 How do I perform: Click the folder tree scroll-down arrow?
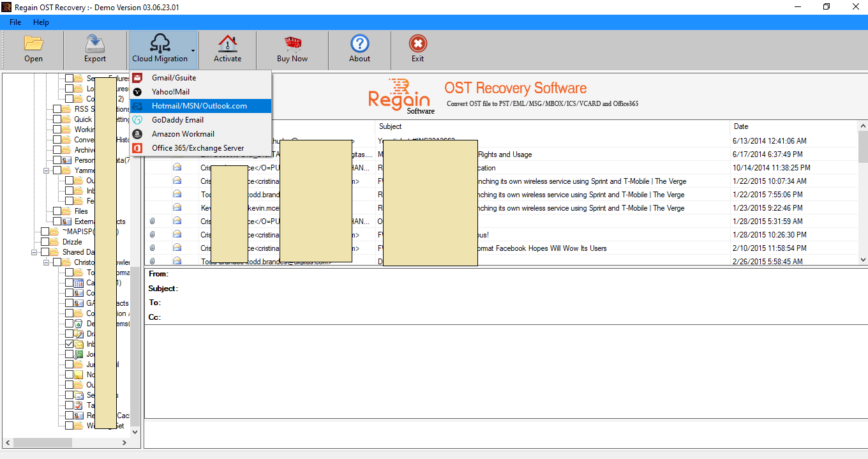click(x=135, y=432)
